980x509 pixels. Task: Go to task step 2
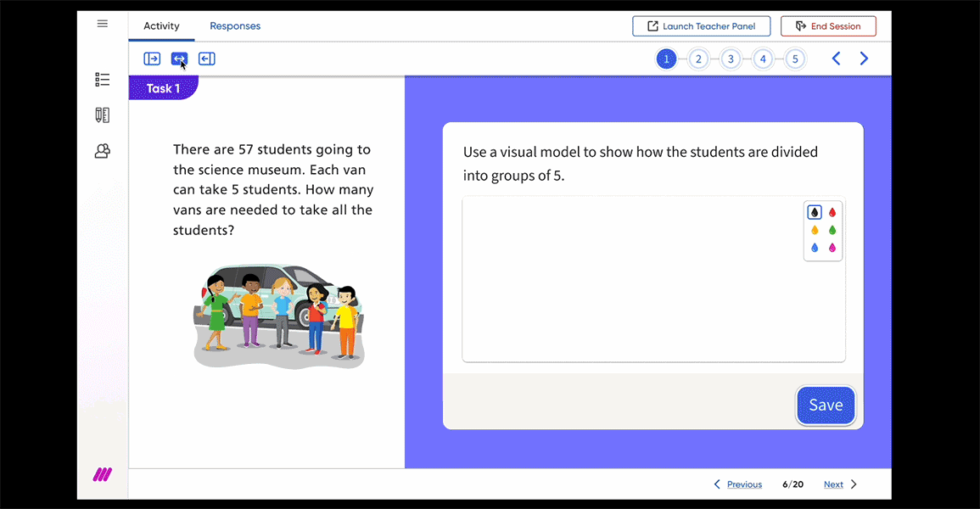click(698, 59)
